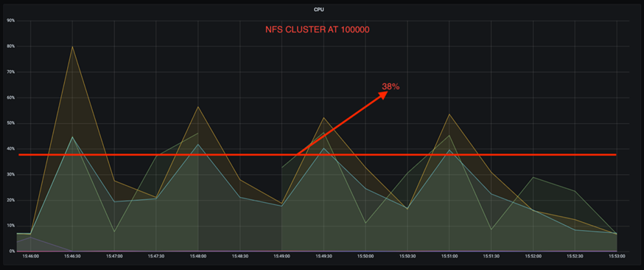Click the 20% y-axis label

coord(10,201)
